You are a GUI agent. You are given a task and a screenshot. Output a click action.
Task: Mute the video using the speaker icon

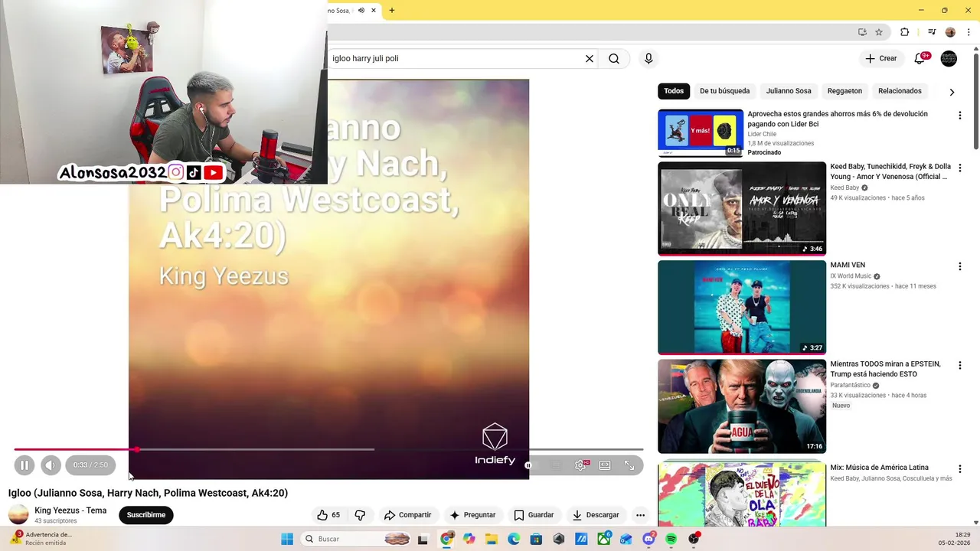pos(51,465)
